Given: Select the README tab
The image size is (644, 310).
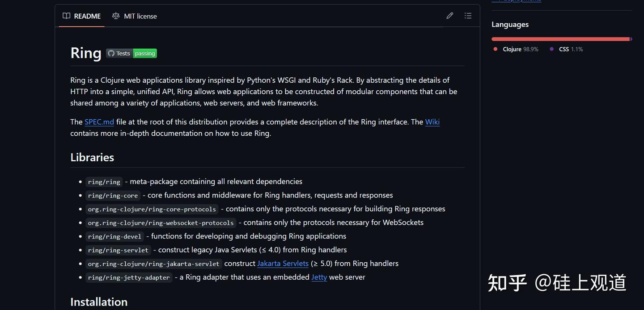Looking at the screenshot, I should [x=87, y=15].
